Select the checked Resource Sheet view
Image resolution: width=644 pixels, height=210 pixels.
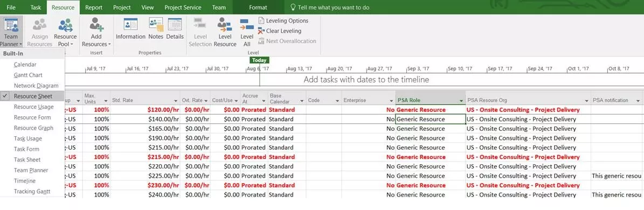pyautogui.click(x=32, y=96)
